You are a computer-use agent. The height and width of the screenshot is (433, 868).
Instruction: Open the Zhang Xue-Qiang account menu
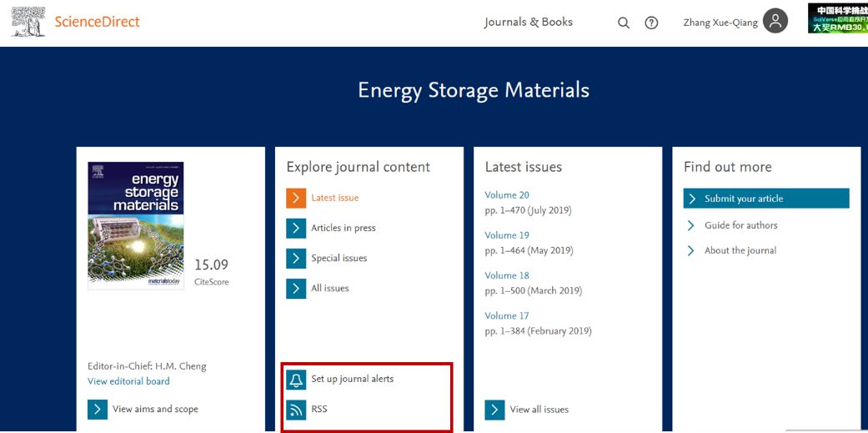click(x=720, y=23)
